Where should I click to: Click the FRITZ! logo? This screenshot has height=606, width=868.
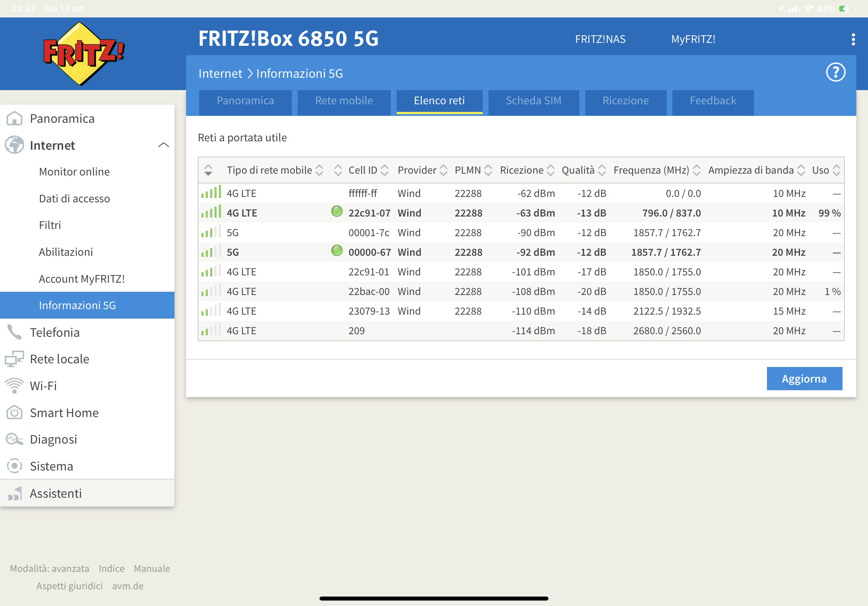(84, 53)
